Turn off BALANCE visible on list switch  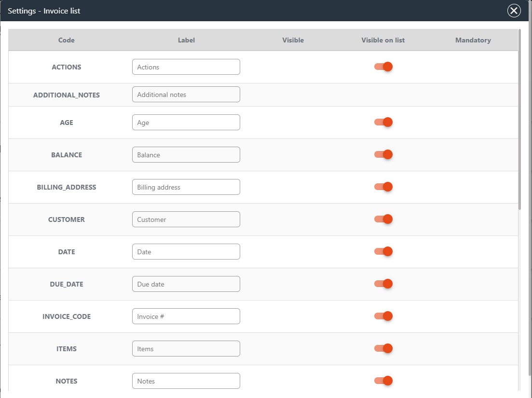tap(383, 154)
